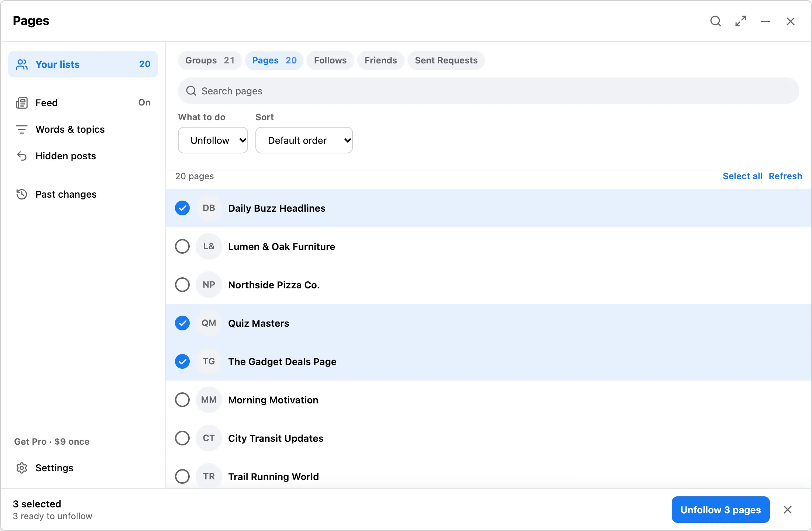
Task: Open the What to do Unfollow dropdown
Action: coord(213,140)
